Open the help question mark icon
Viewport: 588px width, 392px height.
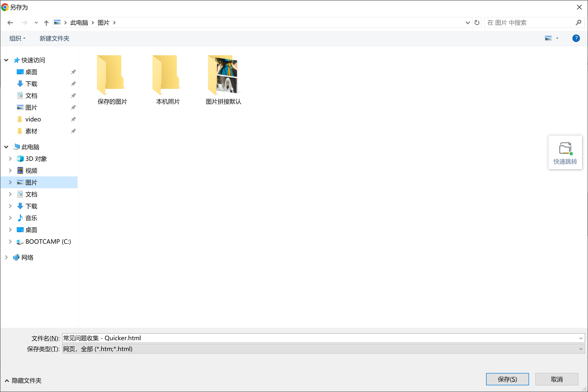click(x=576, y=38)
